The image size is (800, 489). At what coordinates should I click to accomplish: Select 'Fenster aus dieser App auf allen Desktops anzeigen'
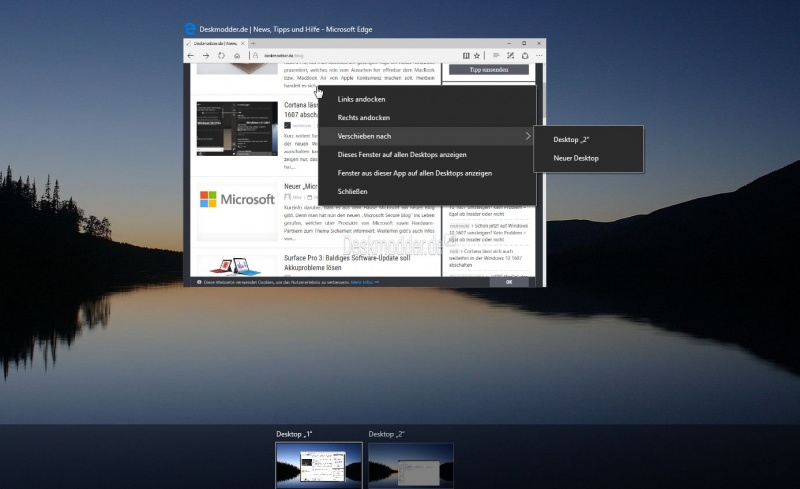pyautogui.click(x=415, y=173)
